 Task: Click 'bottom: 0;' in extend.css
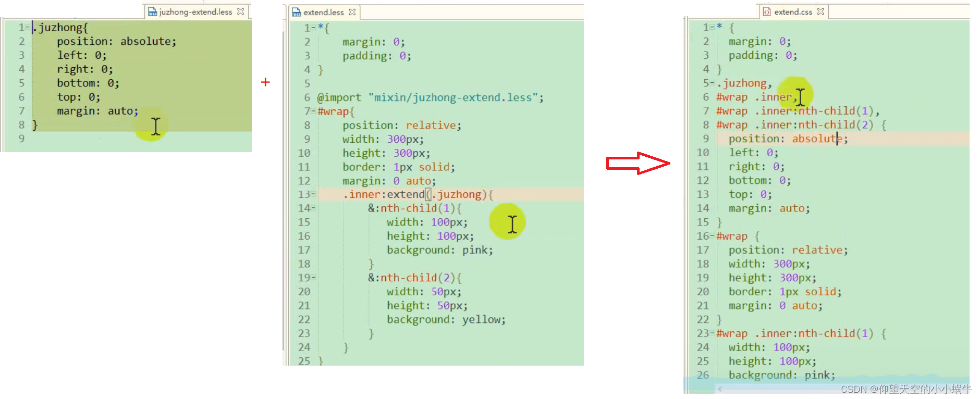point(759,180)
